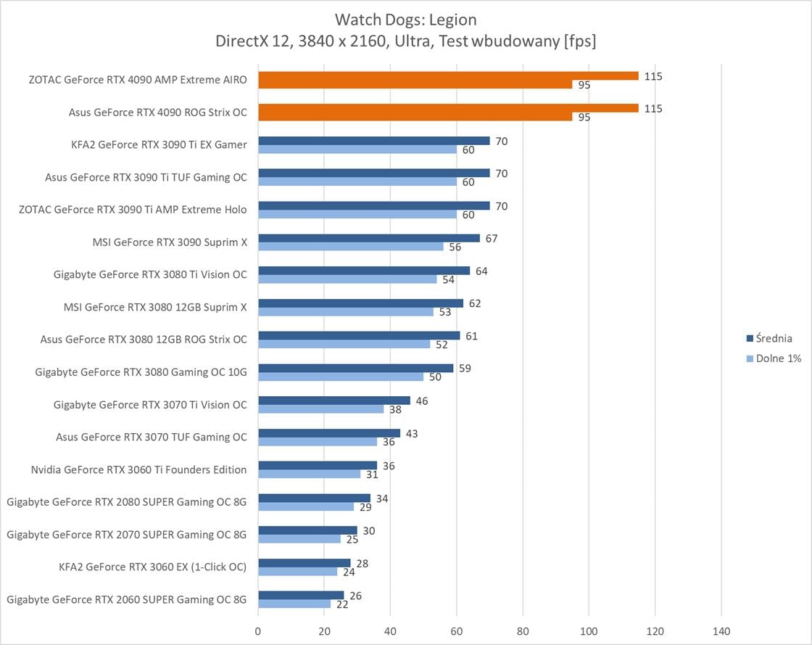812x645 pixels.
Task: Click the value label 64 for RTX 3080 Ti Vision
Action: pos(481,271)
